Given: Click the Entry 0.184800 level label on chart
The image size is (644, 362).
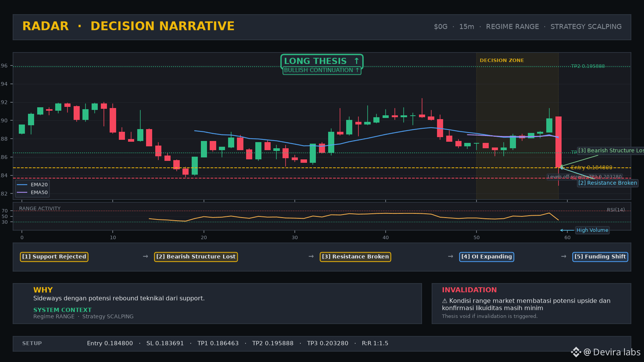Looking at the screenshot, I should pyautogui.click(x=591, y=167).
